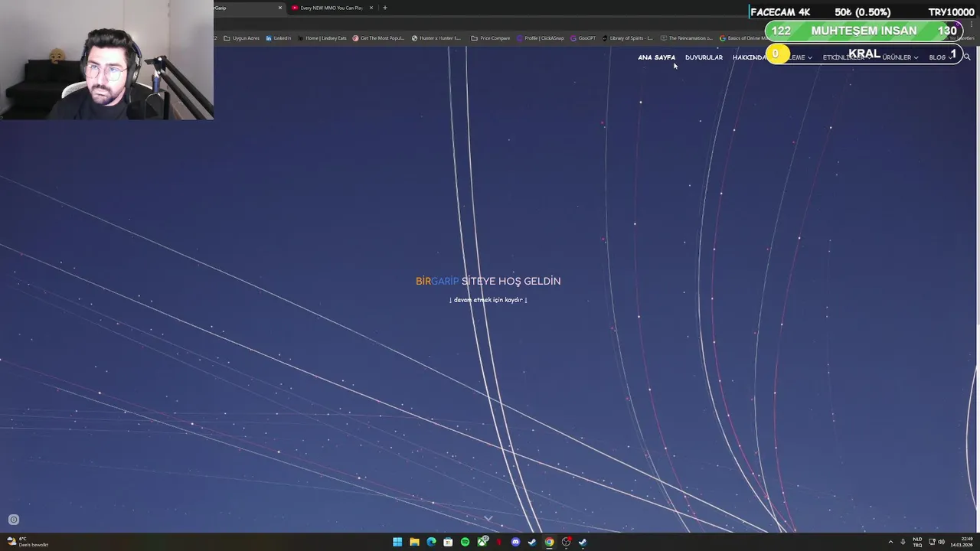
Task: Click the scroll-down chevron at page bottom
Action: point(488,519)
